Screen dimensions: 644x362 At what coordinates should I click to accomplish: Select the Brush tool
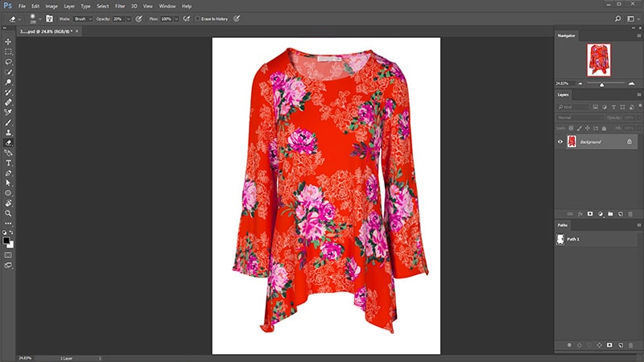tap(8, 123)
